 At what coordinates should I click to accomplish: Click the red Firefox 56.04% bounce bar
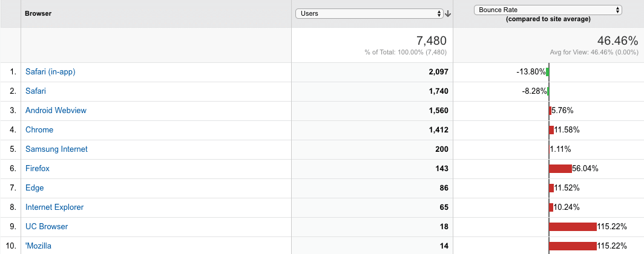pyautogui.click(x=560, y=168)
